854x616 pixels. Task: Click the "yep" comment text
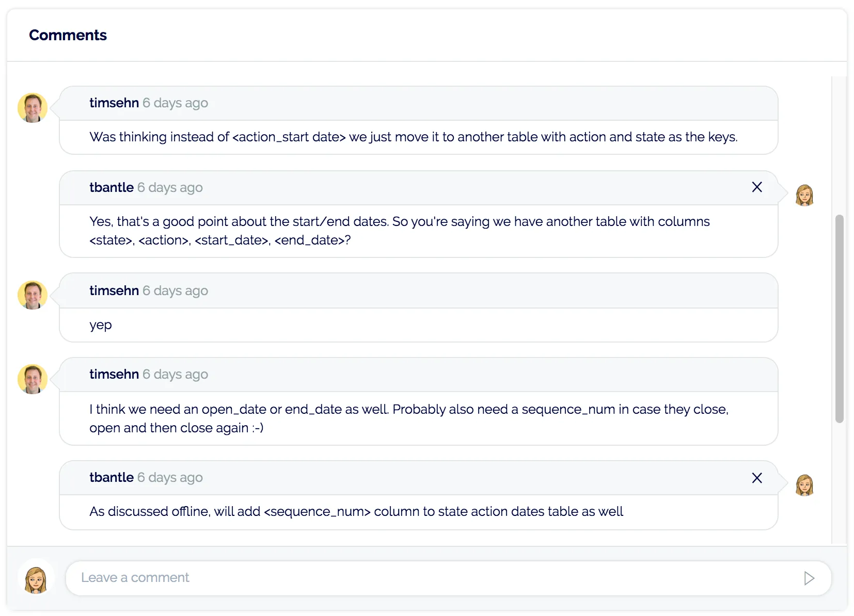click(101, 325)
